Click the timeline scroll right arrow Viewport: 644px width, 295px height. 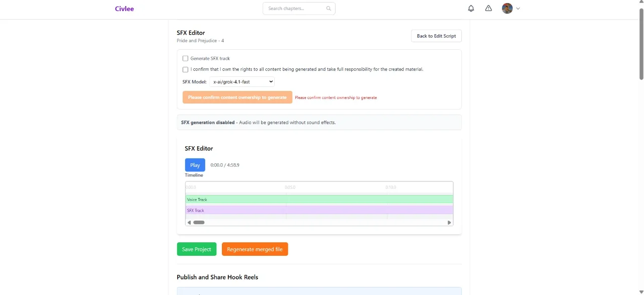point(449,222)
